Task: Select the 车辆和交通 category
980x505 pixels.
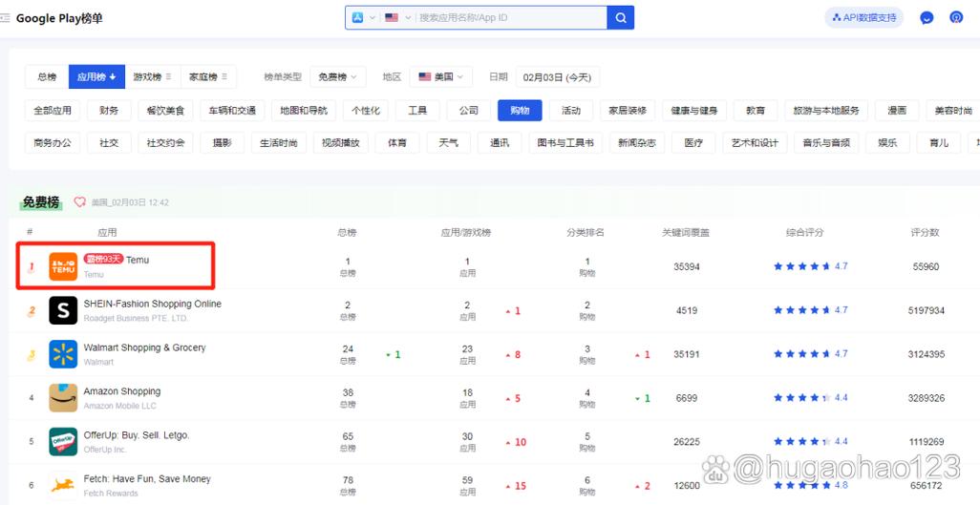Action: point(232,111)
